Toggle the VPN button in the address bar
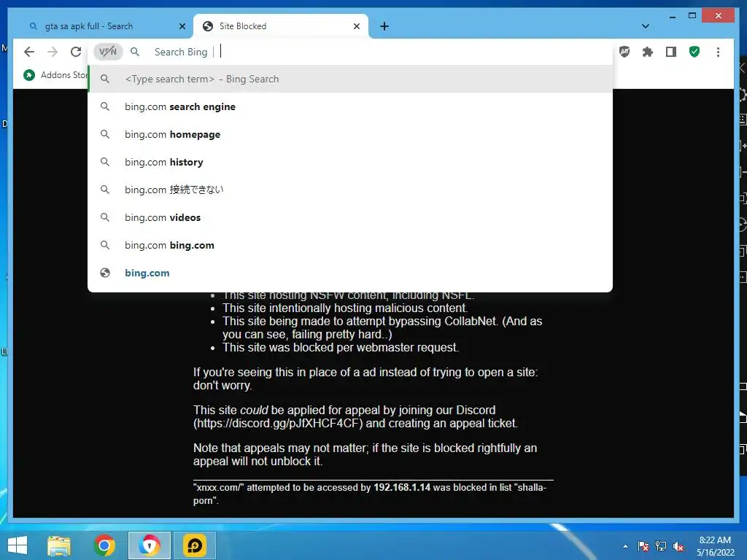Screen dimensions: 747x560 (108, 52)
